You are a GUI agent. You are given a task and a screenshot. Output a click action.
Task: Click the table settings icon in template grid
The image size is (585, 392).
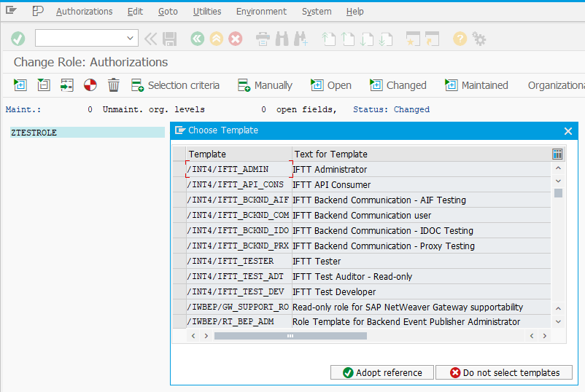[557, 154]
